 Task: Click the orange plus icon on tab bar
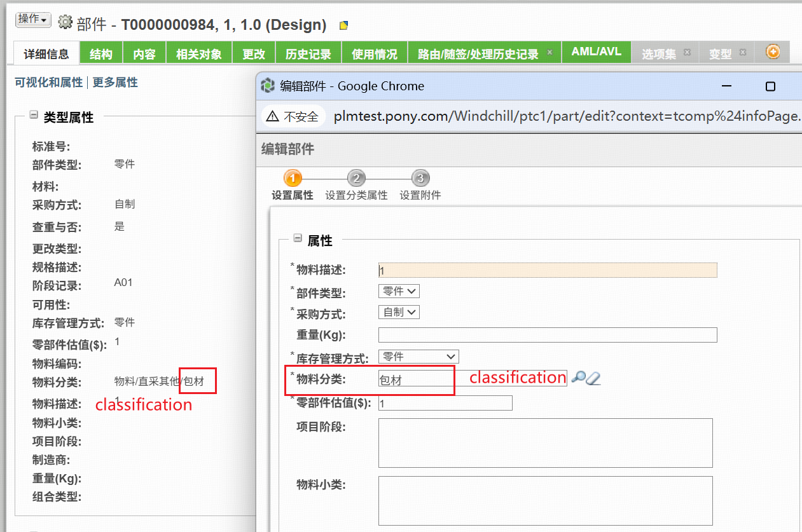772,52
